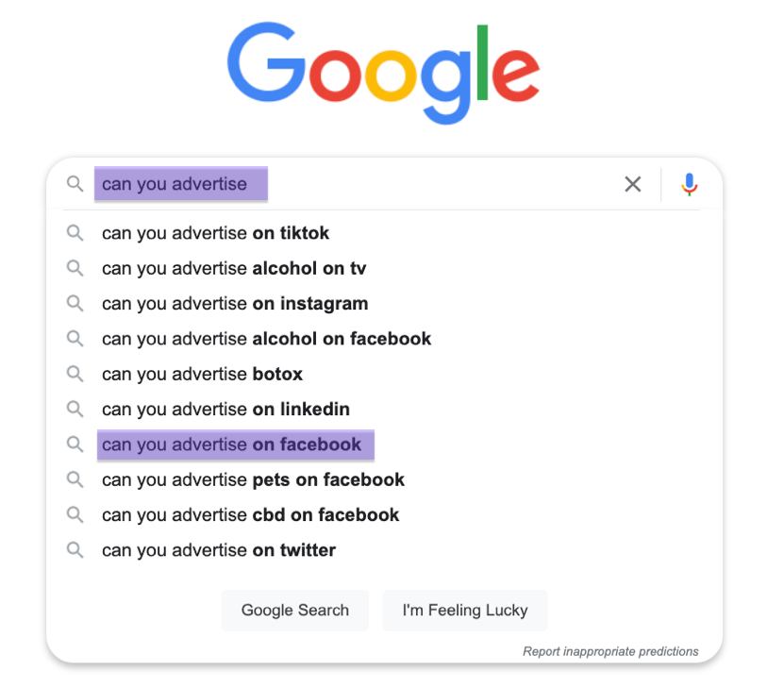Image resolution: width=784 pixels, height=688 pixels.
Task: Pick "can you advertise cbd on facebook"
Action: (250, 515)
